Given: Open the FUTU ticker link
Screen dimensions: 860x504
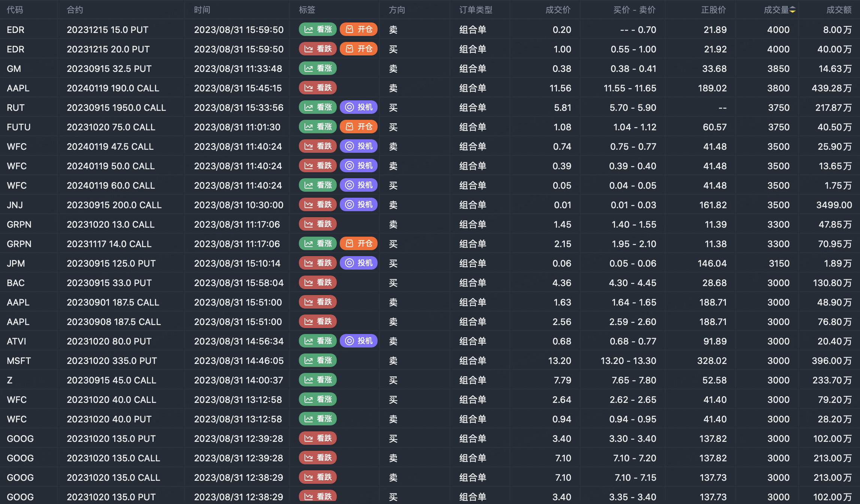Looking at the screenshot, I should 18,127.
